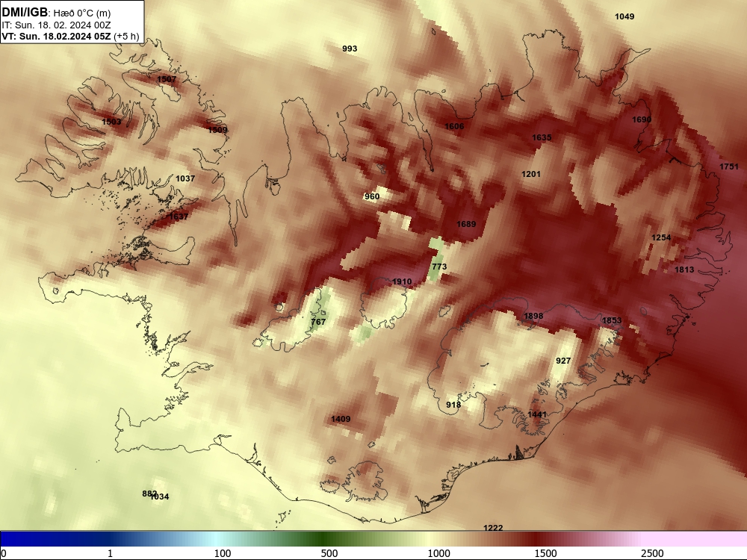Click the 500 mark on the color scale

(x=329, y=553)
